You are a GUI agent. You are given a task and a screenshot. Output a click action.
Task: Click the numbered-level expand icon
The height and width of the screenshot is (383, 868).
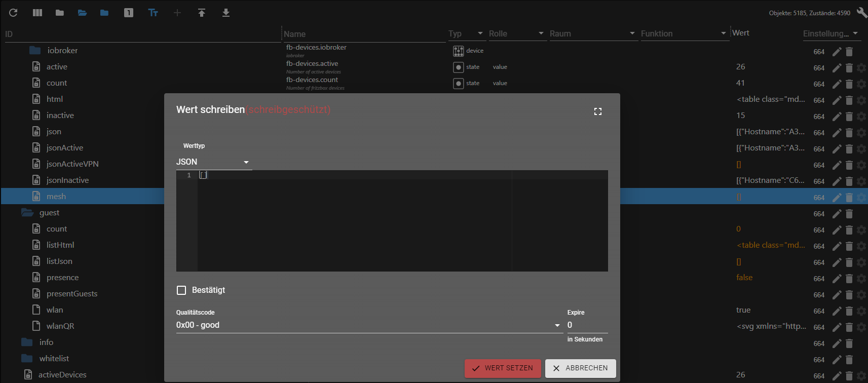[129, 13]
